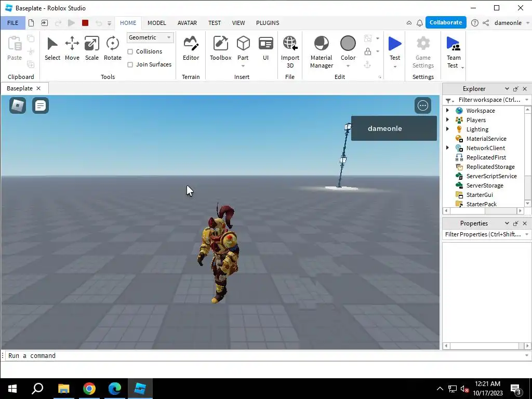Insert a new Part

click(x=243, y=44)
